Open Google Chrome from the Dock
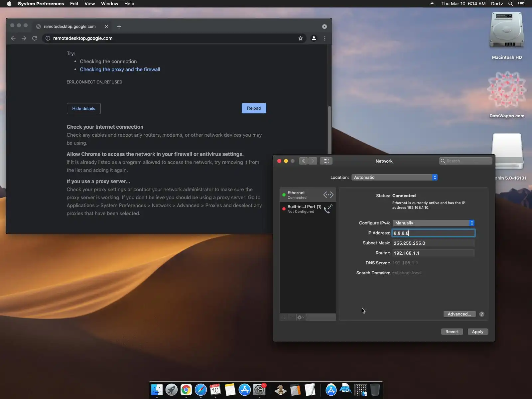The image size is (532, 399). point(186,390)
